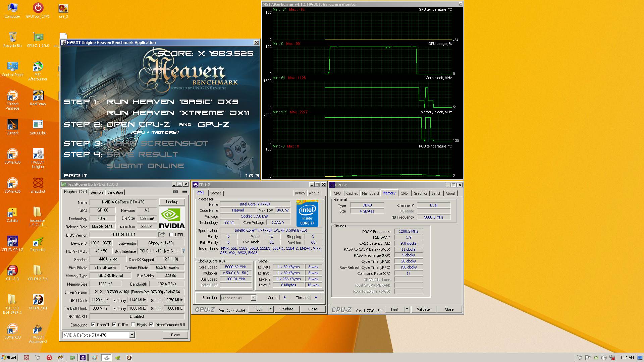Toggle the UEFI checkbox in GPU-Z
Viewport: 644px width, 362px height.
[x=171, y=235]
